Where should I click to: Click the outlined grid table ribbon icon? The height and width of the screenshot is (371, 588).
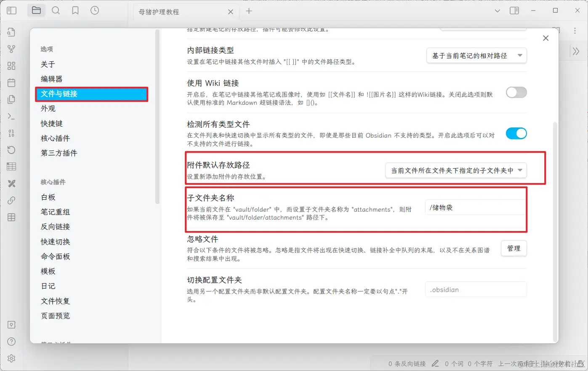tap(11, 217)
